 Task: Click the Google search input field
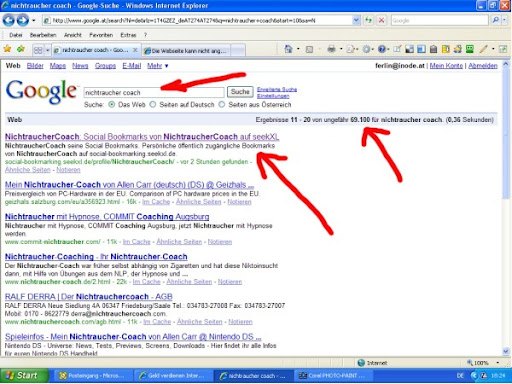pyautogui.click(x=154, y=92)
